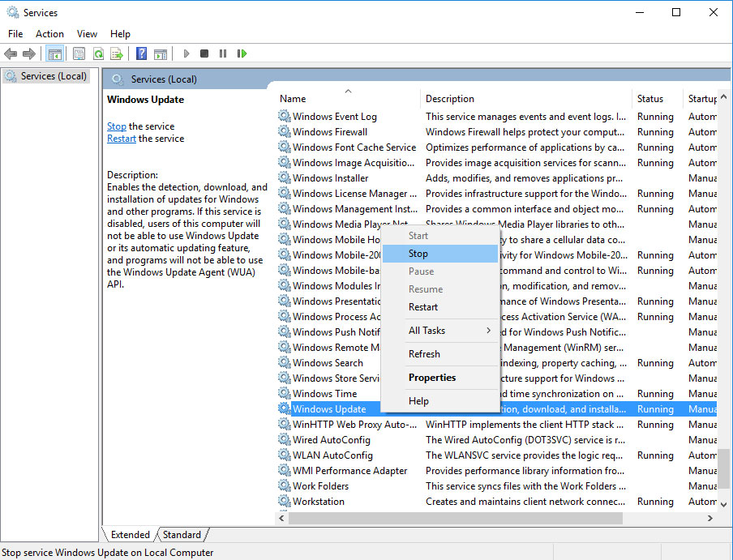Select the Windows Management Instrumentation row

tap(497, 209)
